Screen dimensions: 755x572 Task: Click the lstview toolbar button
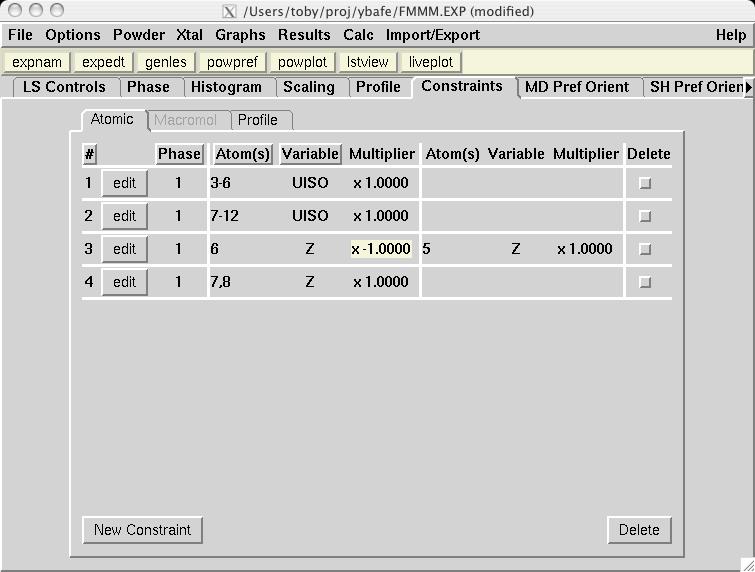[367, 62]
